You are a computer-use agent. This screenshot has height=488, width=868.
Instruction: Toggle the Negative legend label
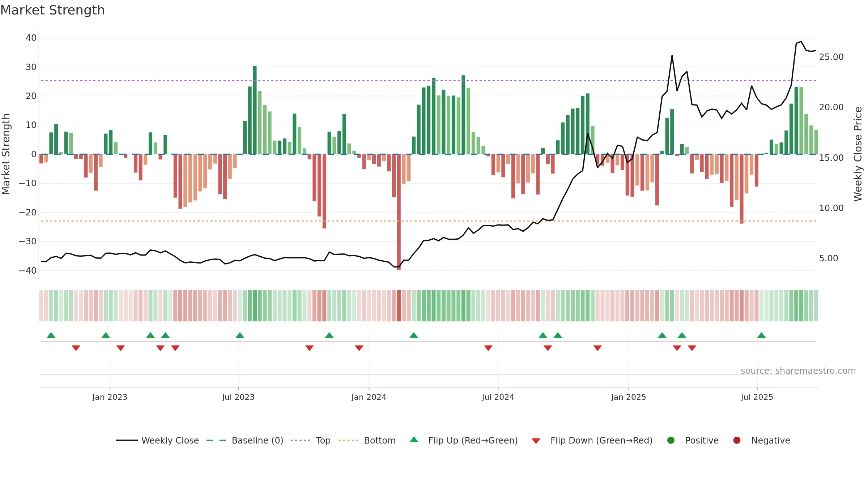[x=771, y=441]
